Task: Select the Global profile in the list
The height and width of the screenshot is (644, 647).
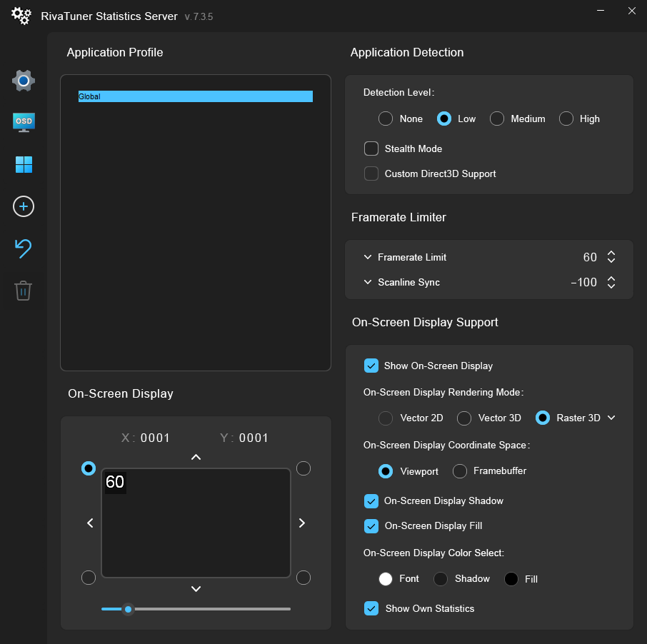Action: 195,96
